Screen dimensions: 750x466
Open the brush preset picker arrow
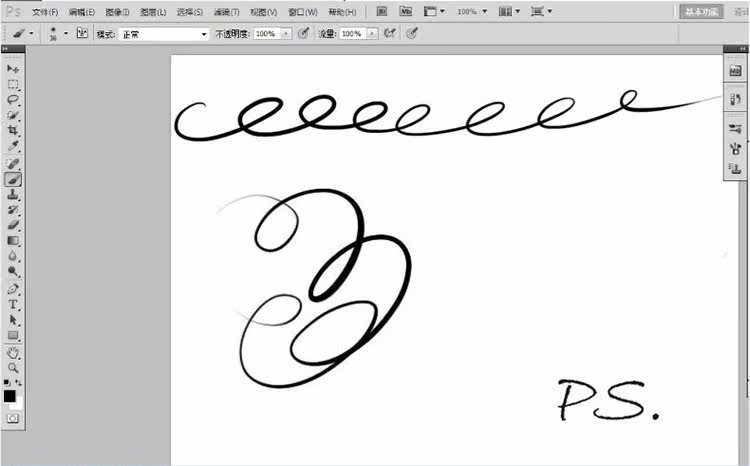coord(66,33)
